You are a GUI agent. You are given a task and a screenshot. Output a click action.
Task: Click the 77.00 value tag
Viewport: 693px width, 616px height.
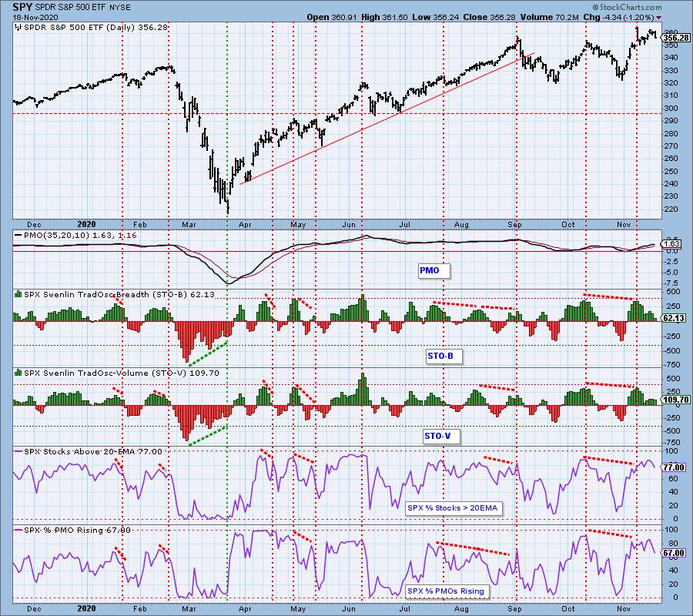pyautogui.click(x=675, y=467)
